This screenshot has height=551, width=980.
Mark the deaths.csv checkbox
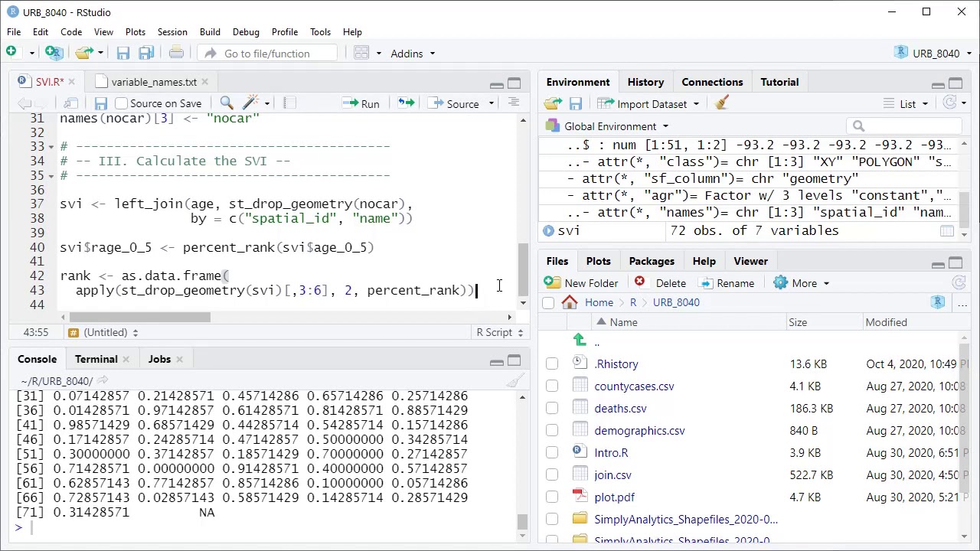(x=552, y=409)
